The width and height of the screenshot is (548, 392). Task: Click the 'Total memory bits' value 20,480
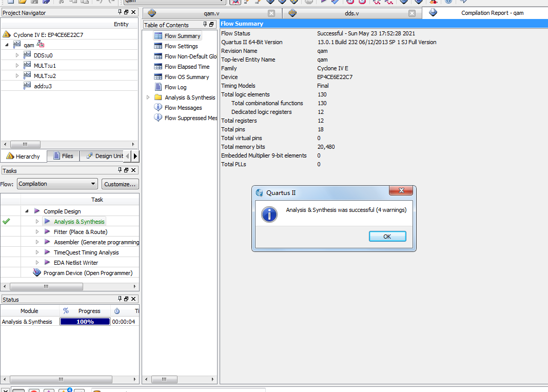pos(326,147)
